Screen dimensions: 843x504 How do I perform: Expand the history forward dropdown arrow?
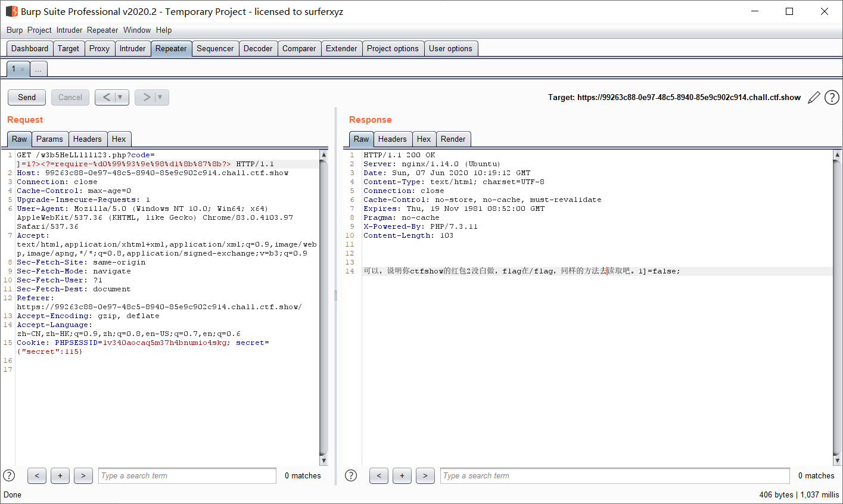(160, 97)
